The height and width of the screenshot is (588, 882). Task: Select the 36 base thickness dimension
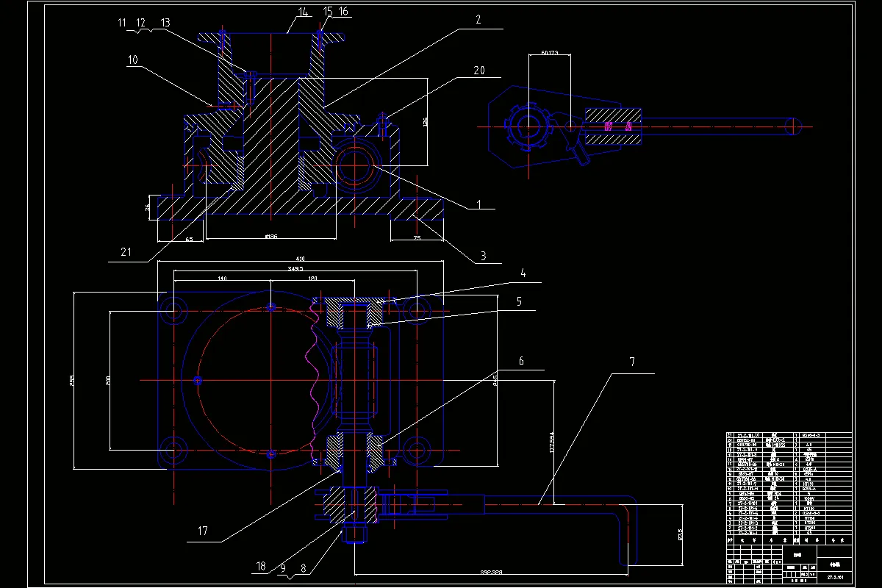[x=148, y=207]
